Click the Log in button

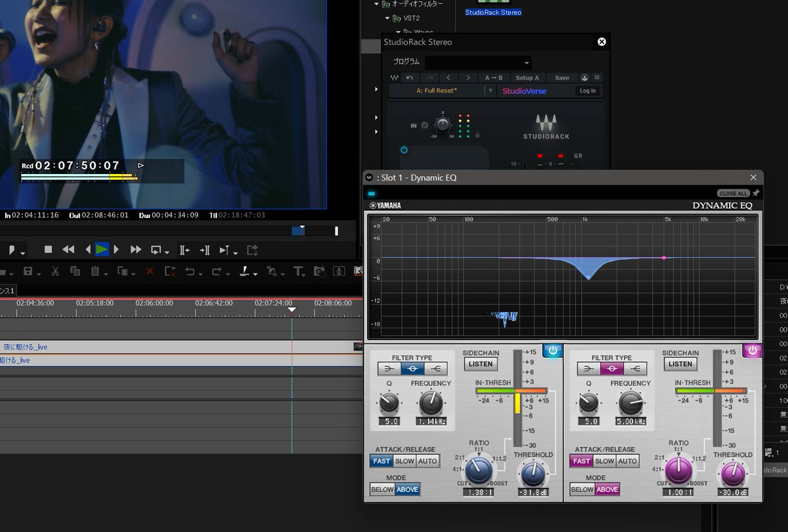(x=588, y=91)
